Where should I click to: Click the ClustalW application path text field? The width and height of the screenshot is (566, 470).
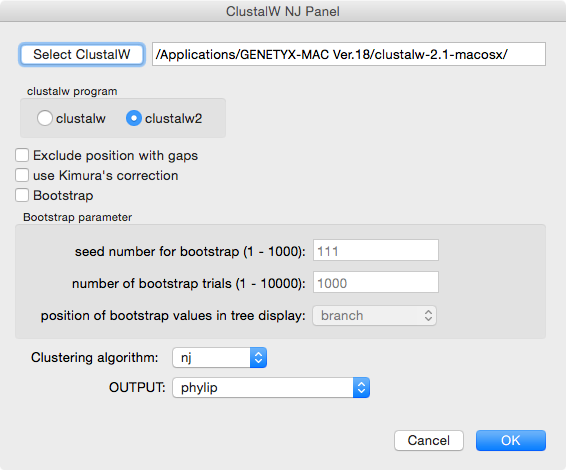349,54
